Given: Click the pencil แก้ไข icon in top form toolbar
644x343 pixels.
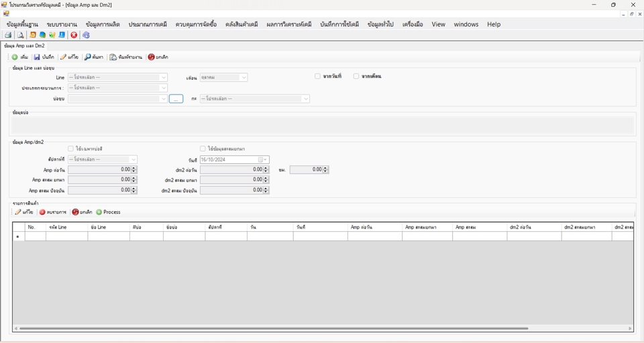Looking at the screenshot, I should pos(63,57).
